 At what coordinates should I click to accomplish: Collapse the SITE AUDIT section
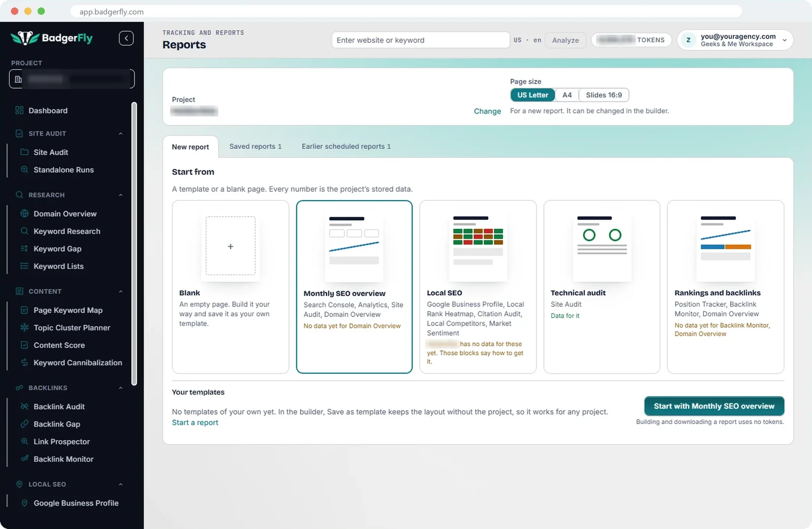click(x=121, y=134)
